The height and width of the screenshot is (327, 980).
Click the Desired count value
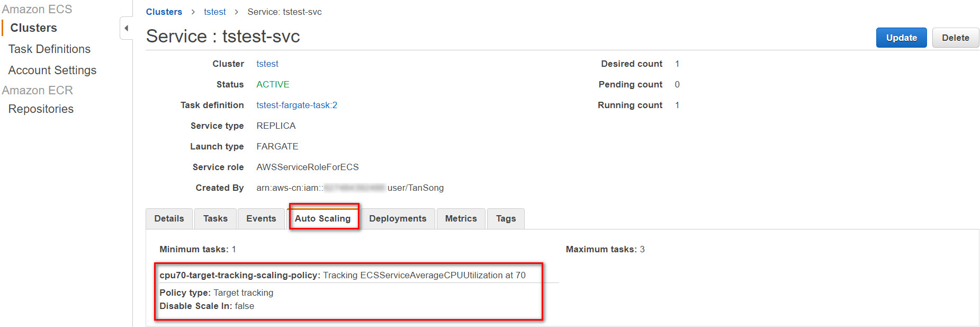(x=677, y=64)
